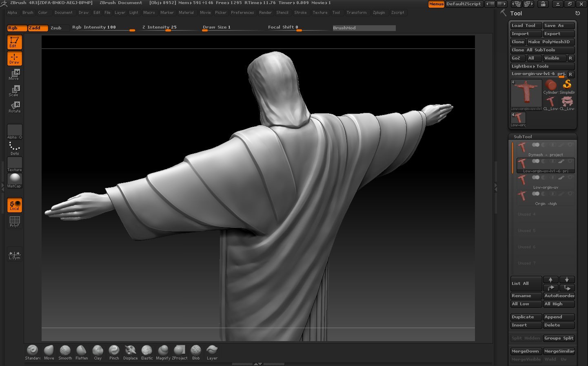Select the Cylinder3D tool thumbnail
Image resolution: width=588 pixels, height=366 pixels.
550,87
